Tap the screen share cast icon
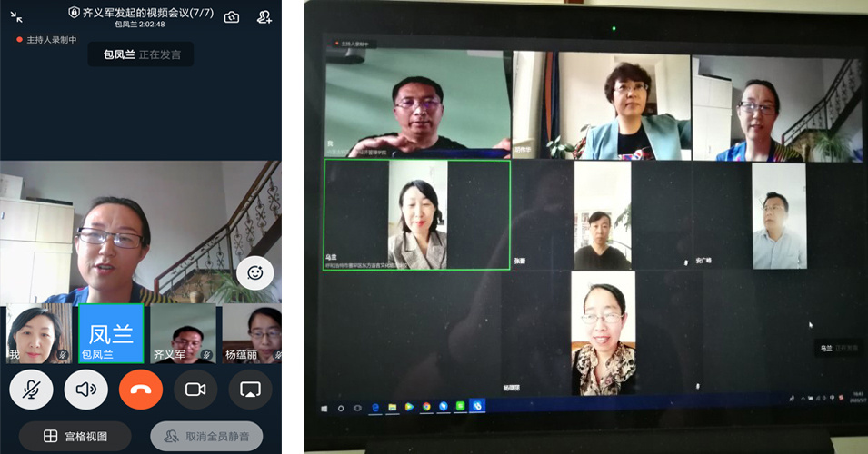 tap(250, 390)
